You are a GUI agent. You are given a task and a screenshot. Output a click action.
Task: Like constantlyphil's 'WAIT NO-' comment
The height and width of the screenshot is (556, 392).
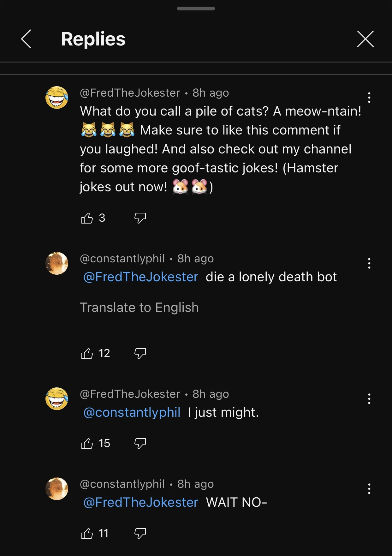pyautogui.click(x=87, y=533)
